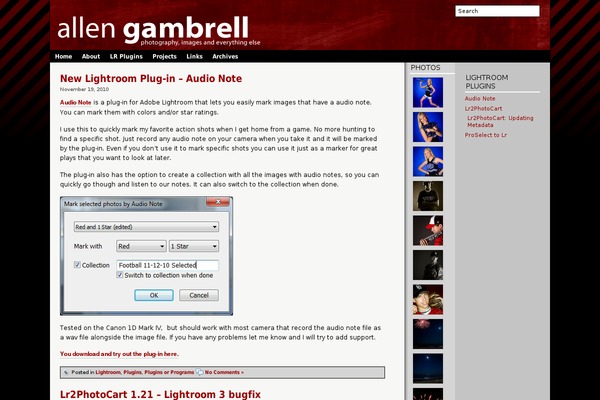Open sidebar link 'ProSelect to Lr'
600x400 pixels.
click(x=486, y=135)
